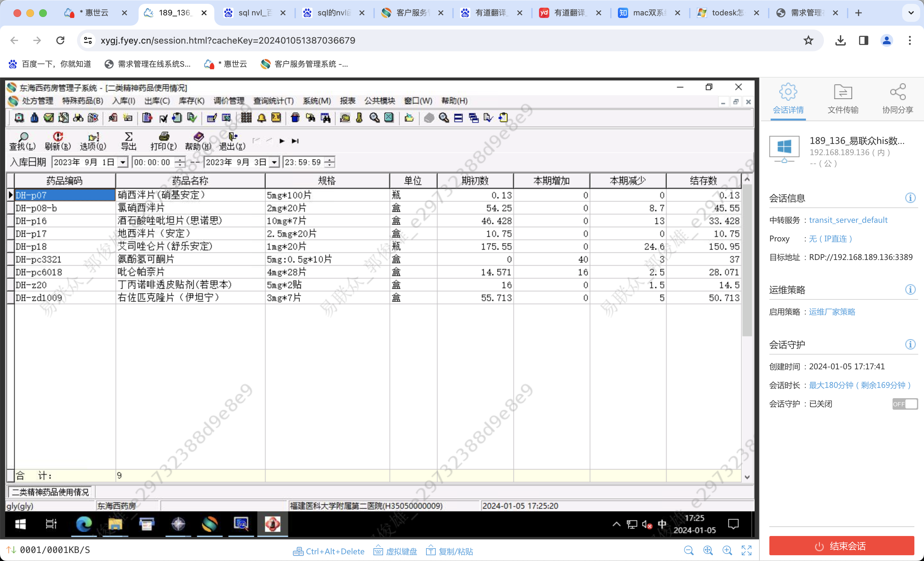The height and width of the screenshot is (561, 924).
Task: Click the 结束会话 button
Action: coord(842,546)
